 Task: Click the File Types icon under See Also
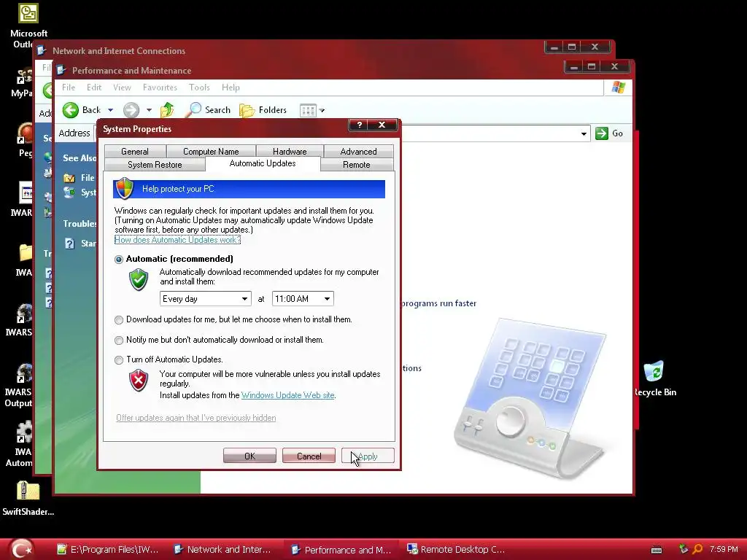click(69, 178)
